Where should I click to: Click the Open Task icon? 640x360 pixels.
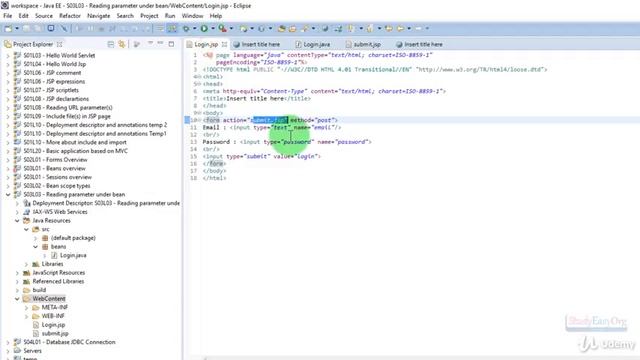[293, 29]
